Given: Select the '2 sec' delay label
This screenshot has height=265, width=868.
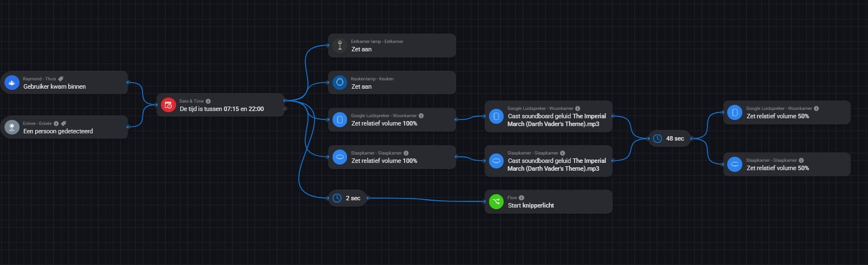Looking at the screenshot, I should [353, 198].
